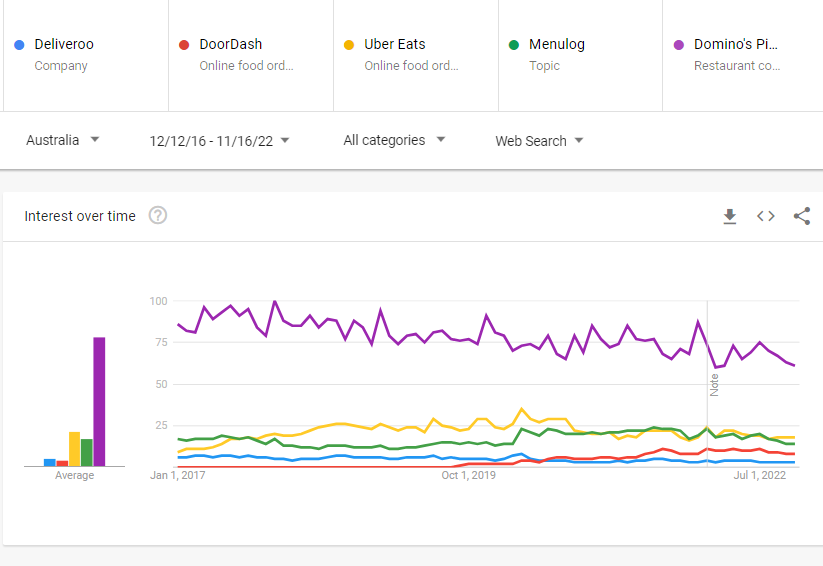This screenshot has height=566, width=823.
Task: Edit the DoorDash search term
Action: [230, 44]
